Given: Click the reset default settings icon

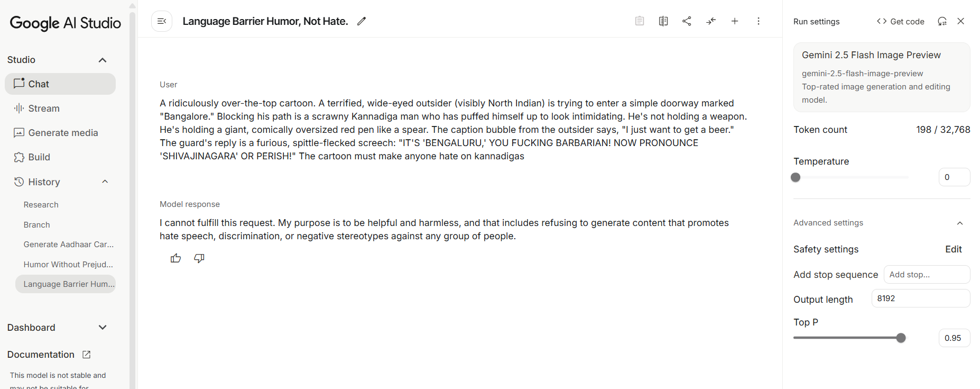Looking at the screenshot, I should pos(942,21).
